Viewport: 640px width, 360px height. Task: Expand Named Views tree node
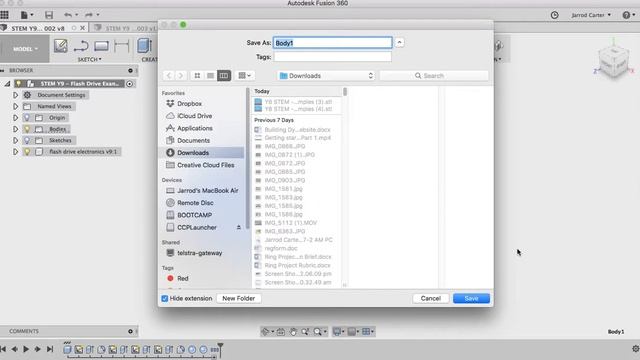(16, 107)
